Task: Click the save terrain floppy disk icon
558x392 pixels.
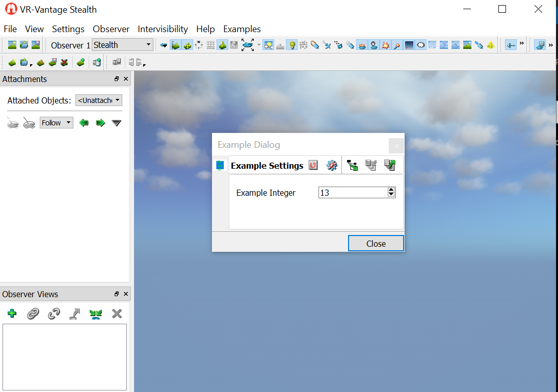Action: [x=52, y=63]
